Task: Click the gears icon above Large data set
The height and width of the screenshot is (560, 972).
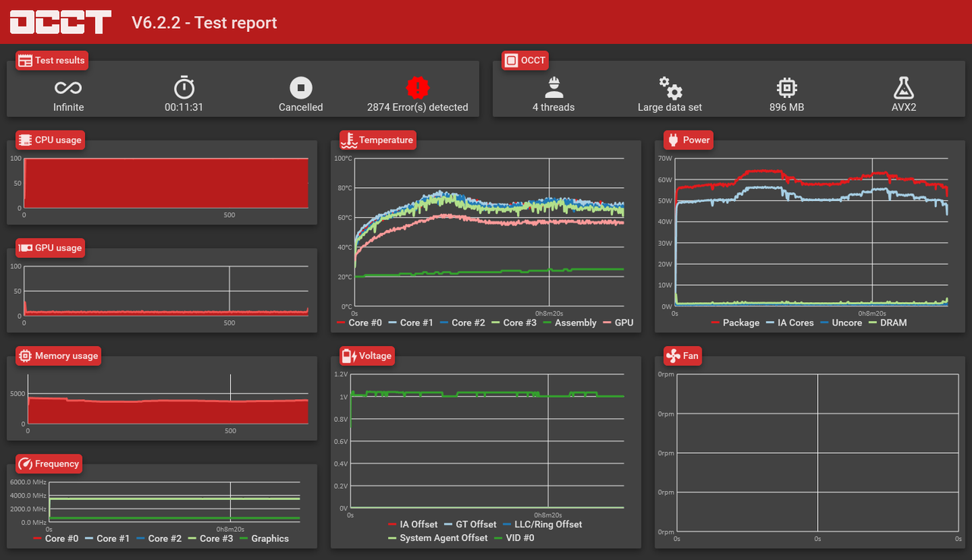Action: 670,87
